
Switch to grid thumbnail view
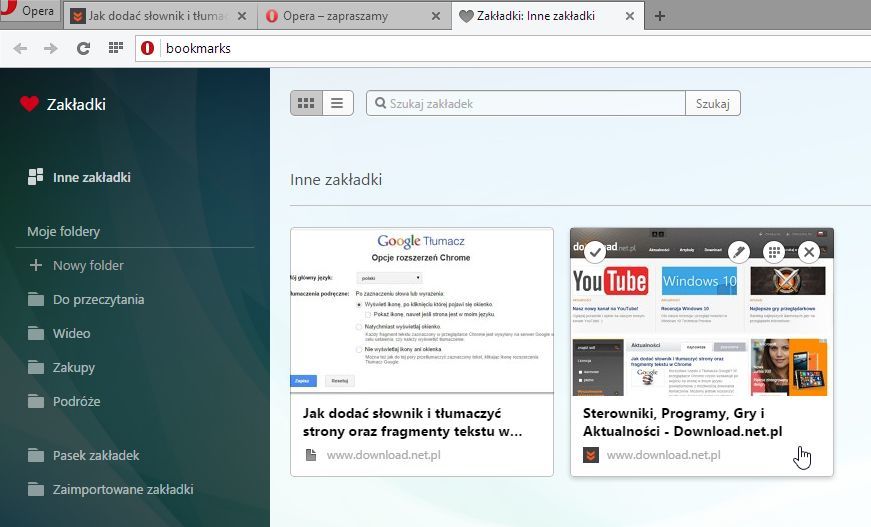pos(306,103)
